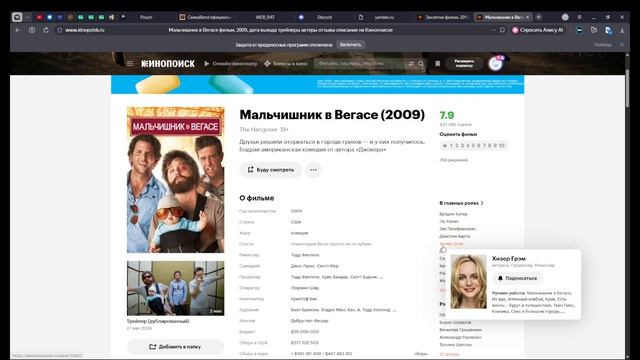Open the online cinema play link
The width and height of the screenshot is (640, 360).
pyautogui.click(x=231, y=64)
